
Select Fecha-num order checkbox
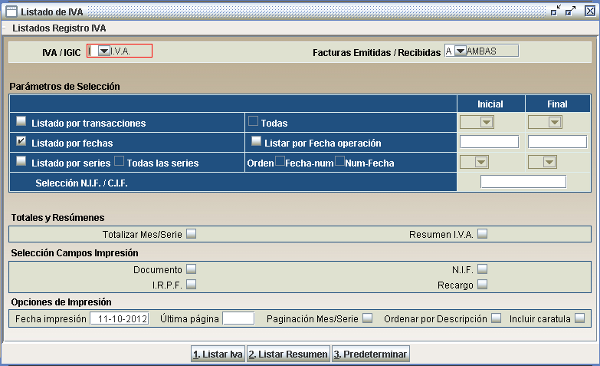point(280,161)
